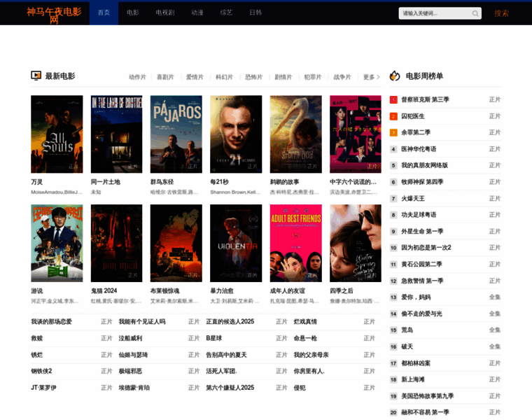Filter by 科幻片 genre

click(224, 77)
